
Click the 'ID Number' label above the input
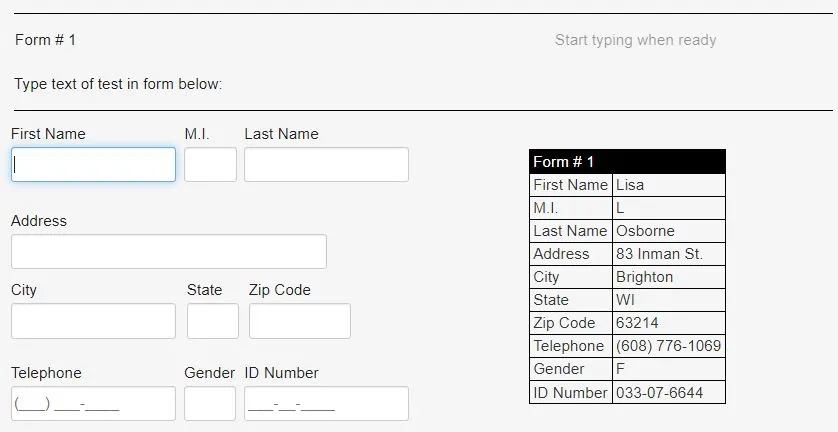coord(282,373)
